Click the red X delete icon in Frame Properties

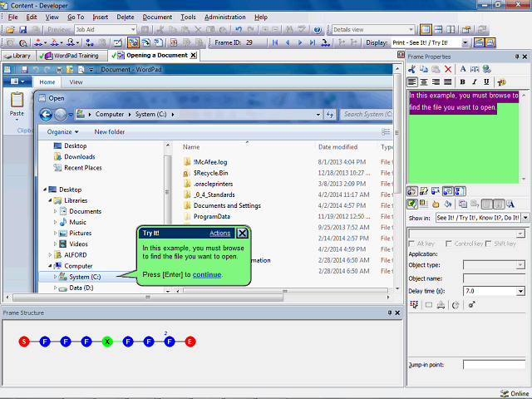tap(448, 69)
